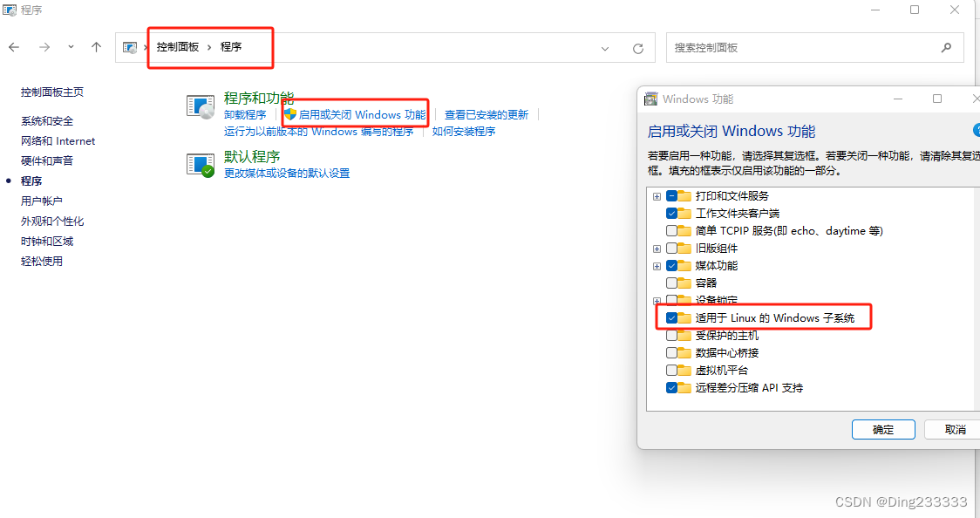Enable the 数据中心桥接 checkbox
This screenshot has width=980, height=518.
click(671, 352)
